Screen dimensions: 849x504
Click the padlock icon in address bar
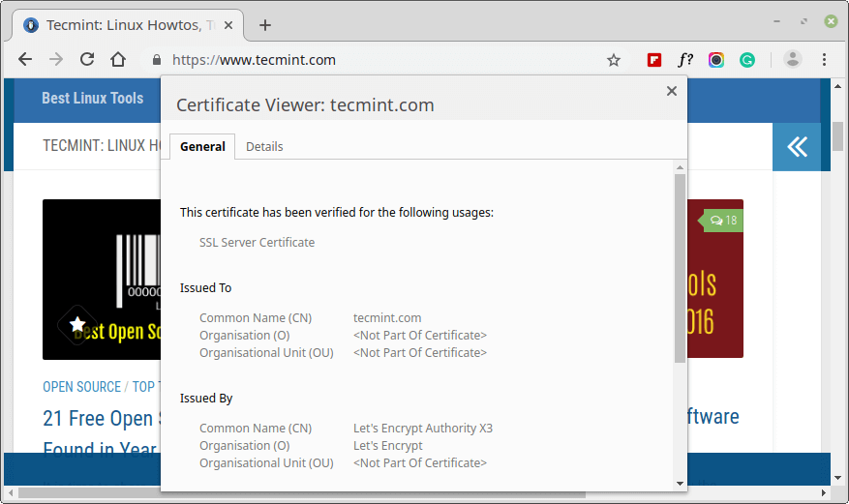pos(155,60)
